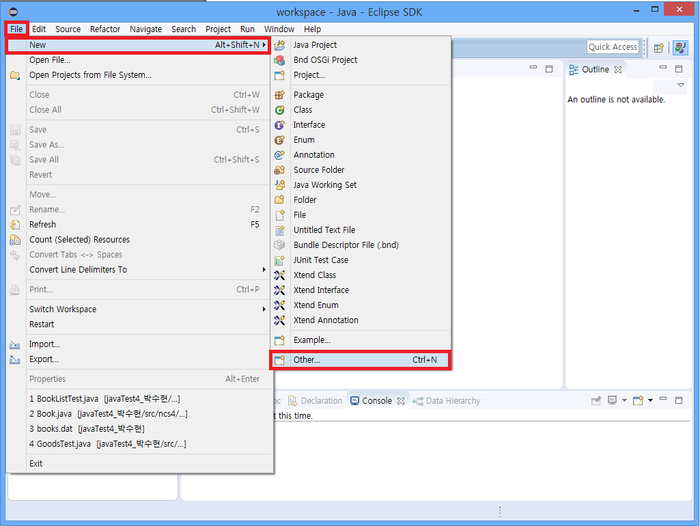
Task: Open the Navigate menu
Action: point(146,29)
